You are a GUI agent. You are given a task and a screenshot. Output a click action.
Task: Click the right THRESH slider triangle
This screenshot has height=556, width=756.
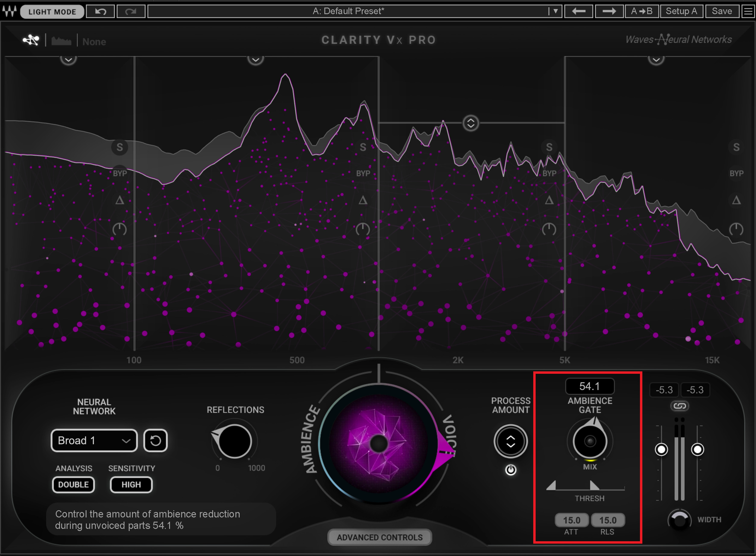pos(595,485)
